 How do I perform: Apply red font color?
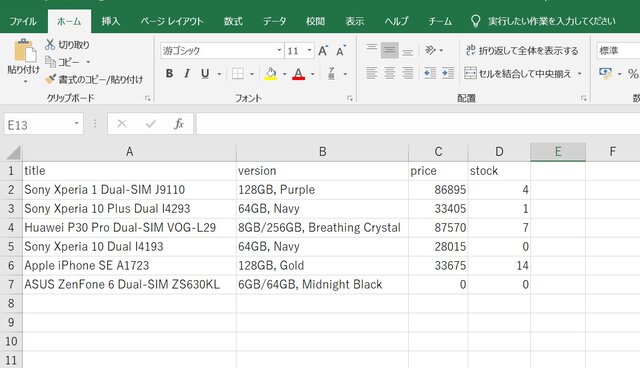pyautogui.click(x=298, y=74)
